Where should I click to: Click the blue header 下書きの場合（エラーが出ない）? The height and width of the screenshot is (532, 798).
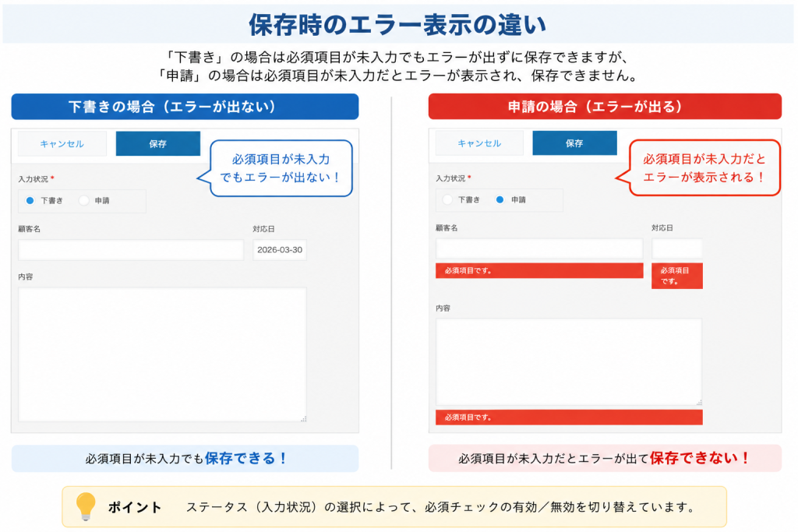pyautogui.click(x=185, y=106)
